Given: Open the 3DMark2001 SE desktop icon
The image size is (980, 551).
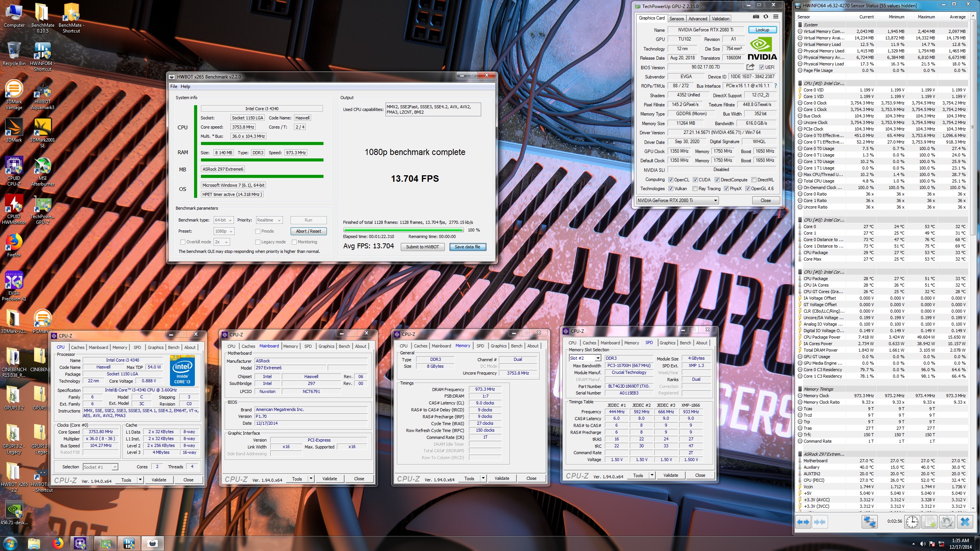Looking at the screenshot, I should [42, 133].
